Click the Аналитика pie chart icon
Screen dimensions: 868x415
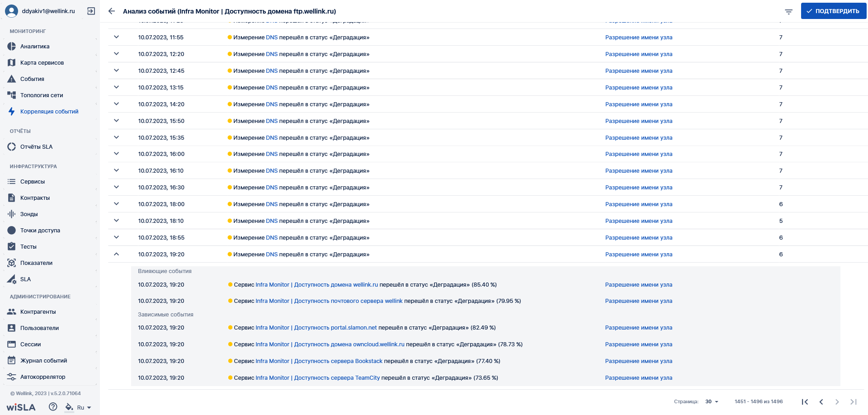tap(12, 47)
